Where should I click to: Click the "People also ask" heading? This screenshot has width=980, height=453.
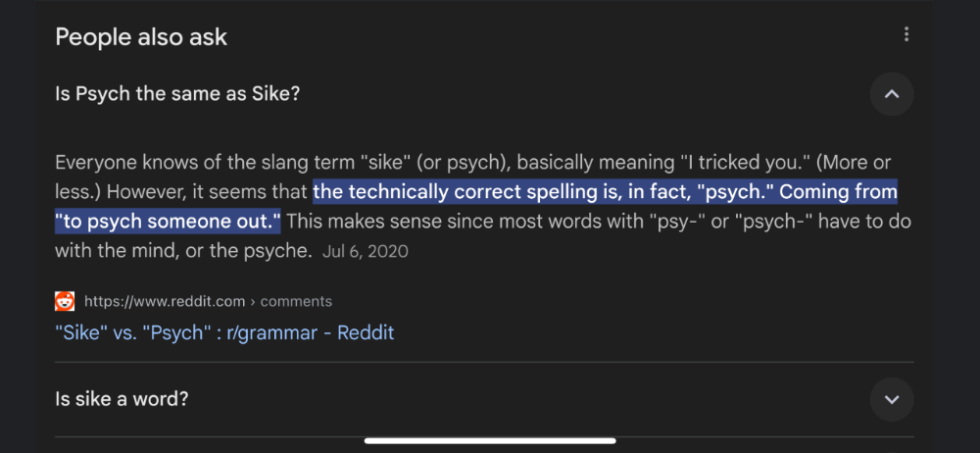[141, 37]
